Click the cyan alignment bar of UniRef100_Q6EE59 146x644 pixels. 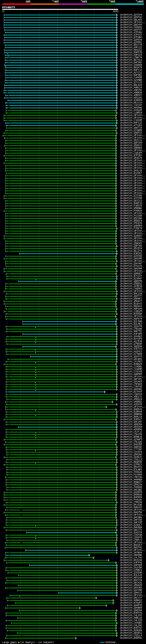pos(67,281)
